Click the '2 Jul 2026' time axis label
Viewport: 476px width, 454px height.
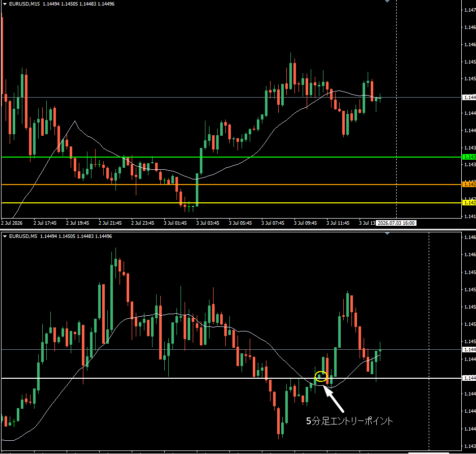pos(12,223)
